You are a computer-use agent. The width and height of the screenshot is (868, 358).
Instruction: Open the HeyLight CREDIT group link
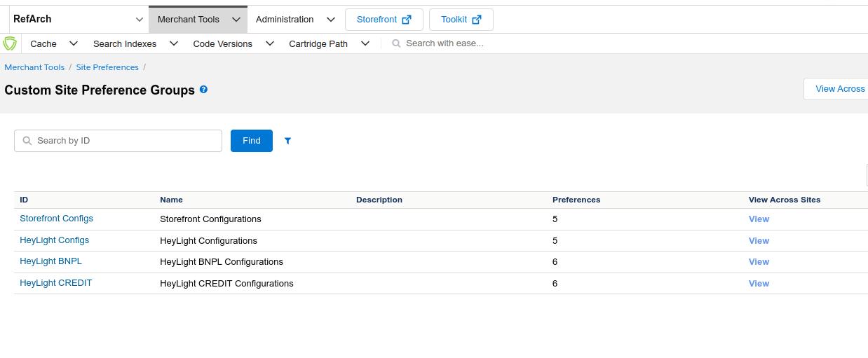coord(55,283)
